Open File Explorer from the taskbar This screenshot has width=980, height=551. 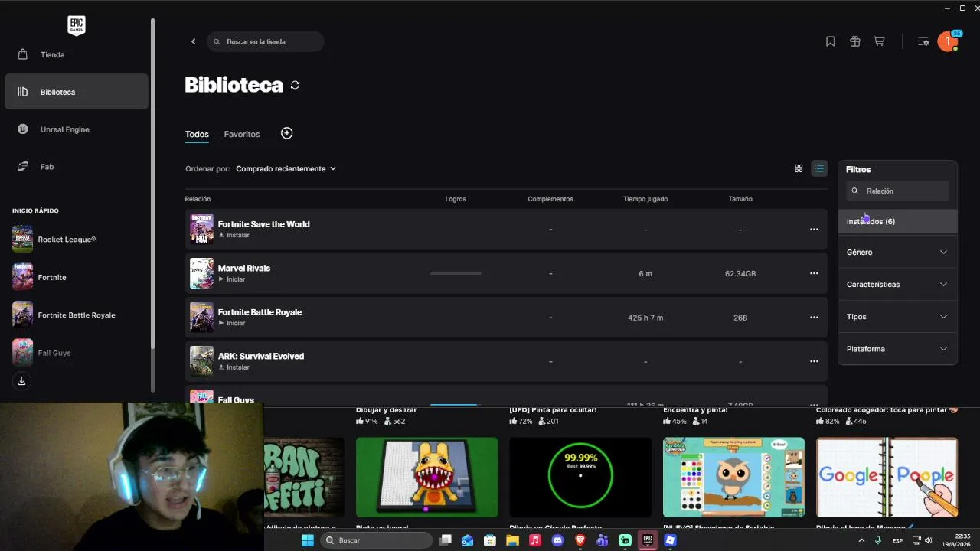point(512,540)
